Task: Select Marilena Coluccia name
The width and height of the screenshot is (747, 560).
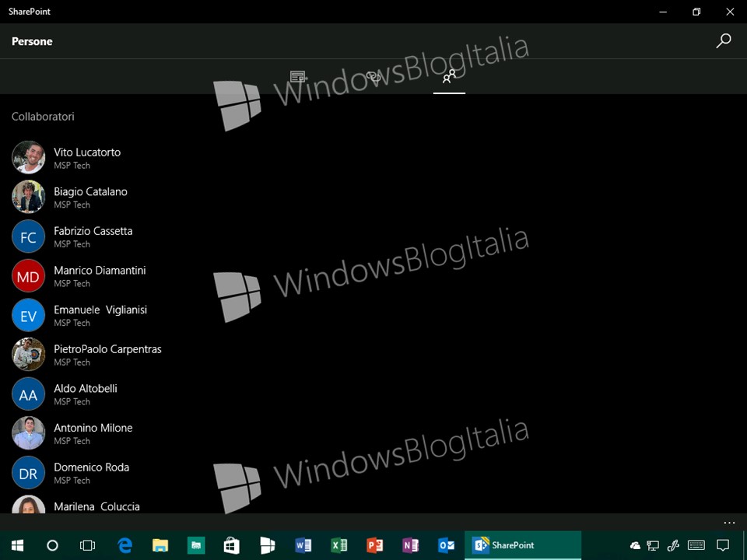Action: pos(96,506)
